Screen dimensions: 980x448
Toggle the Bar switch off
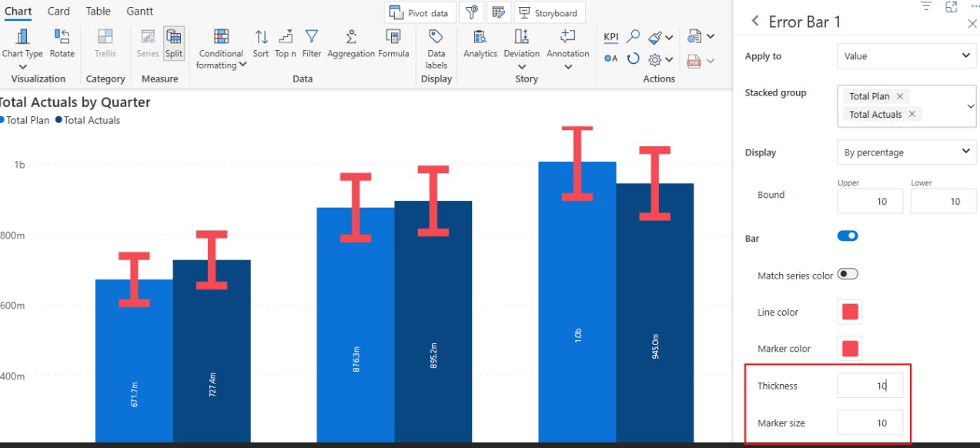click(848, 236)
